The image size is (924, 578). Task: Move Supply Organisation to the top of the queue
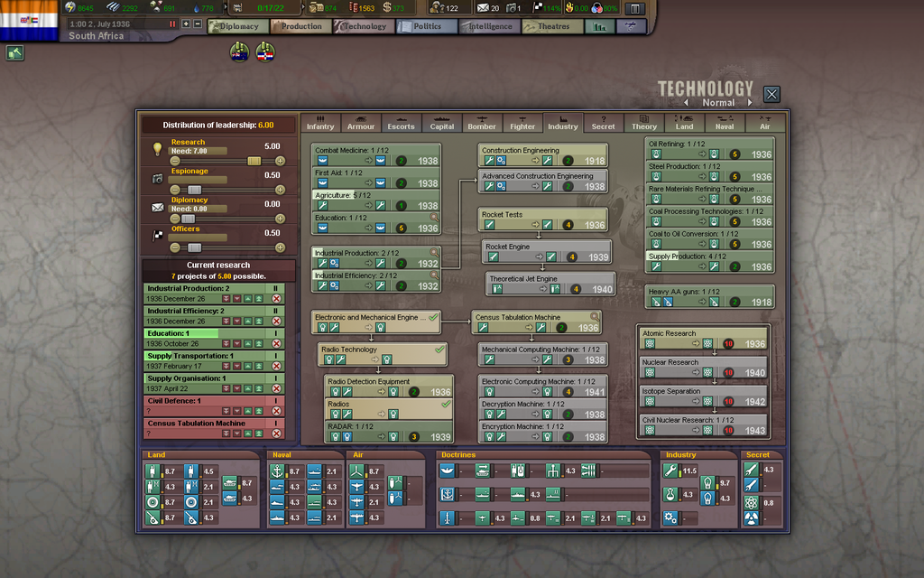(x=259, y=388)
